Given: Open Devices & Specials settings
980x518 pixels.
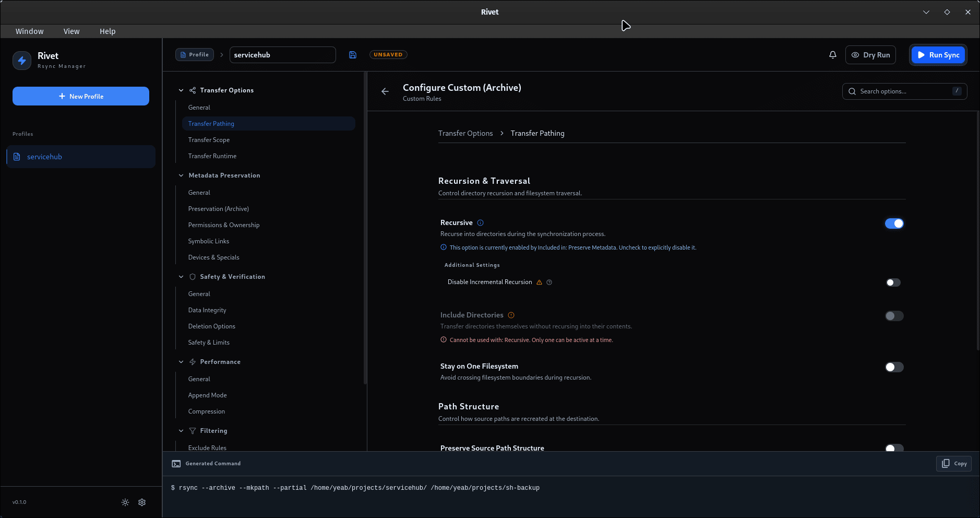Looking at the screenshot, I should tap(269, 257).
